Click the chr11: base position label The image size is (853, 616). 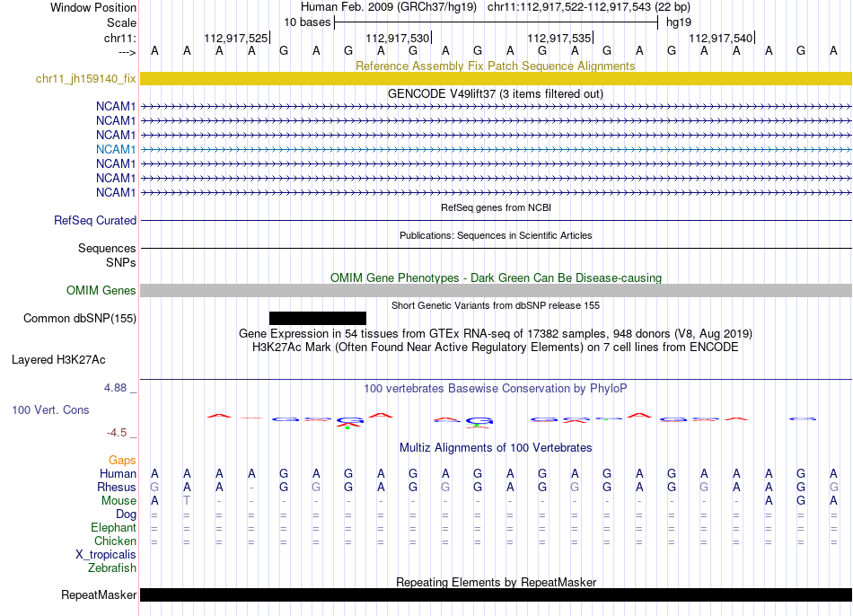click(x=119, y=38)
